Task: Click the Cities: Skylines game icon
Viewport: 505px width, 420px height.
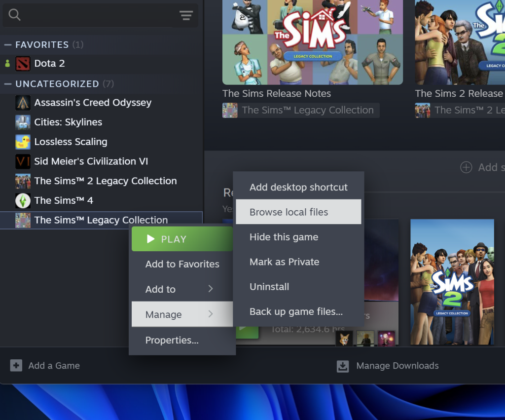Action: (23, 122)
